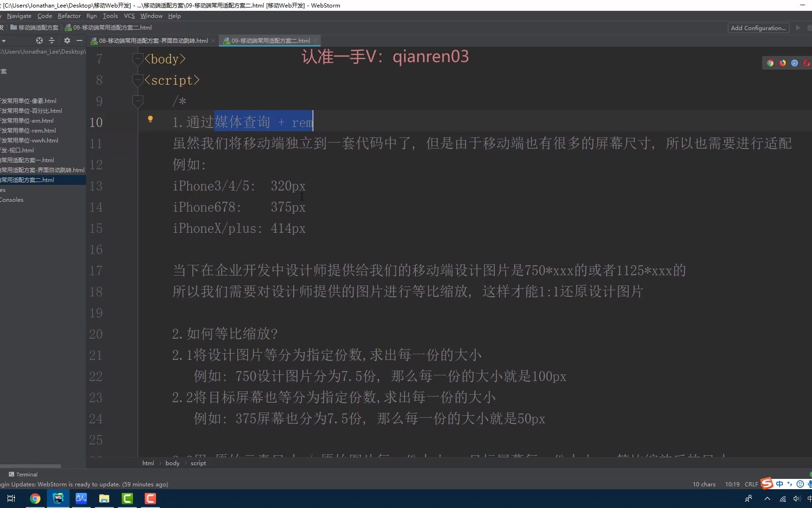The width and height of the screenshot is (812, 508).
Task: Open preview in Safari browser icon
Action: click(x=795, y=63)
